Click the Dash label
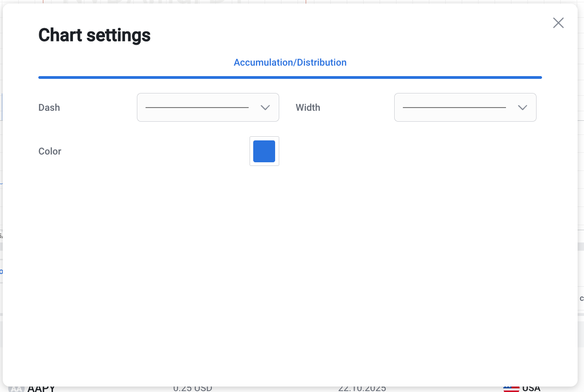 point(49,108)
